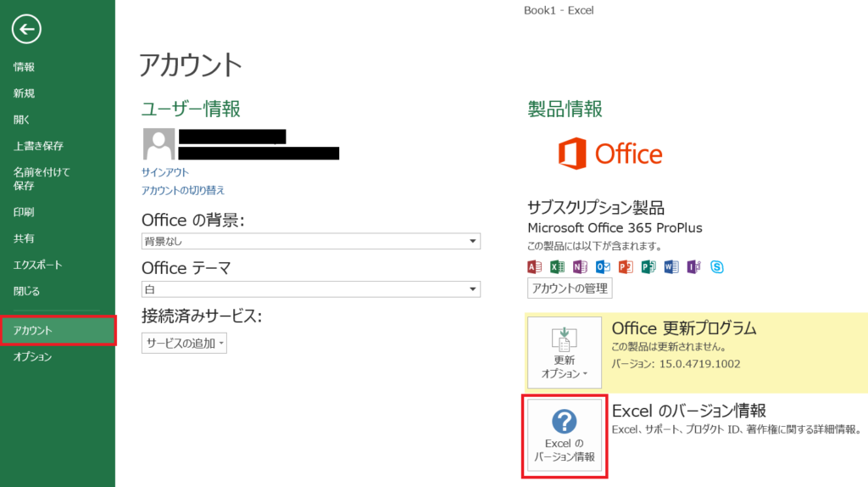Screen dimensions: 868x487
Task: Click the Office 更新プログラム heading
Action: click(684, 328)
